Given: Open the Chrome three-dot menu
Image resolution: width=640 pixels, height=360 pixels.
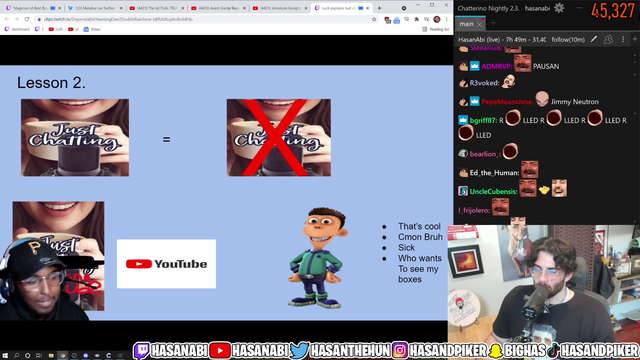Looking at the screenshot, I should [x=447, y=19].
